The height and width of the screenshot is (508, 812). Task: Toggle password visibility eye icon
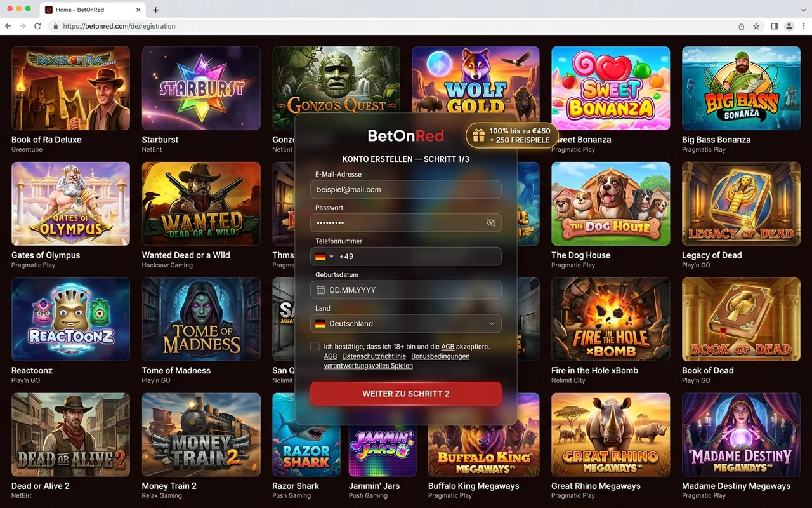coord(491,223)
